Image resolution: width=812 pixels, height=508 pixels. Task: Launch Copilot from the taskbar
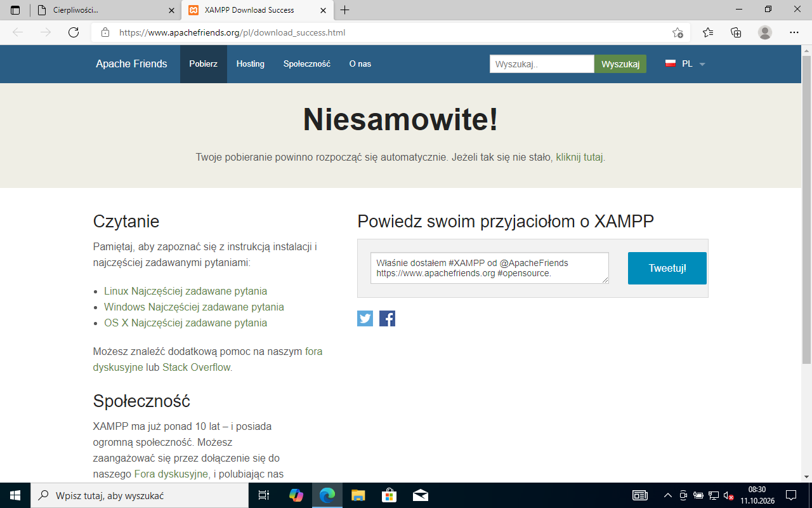(296, 495)
